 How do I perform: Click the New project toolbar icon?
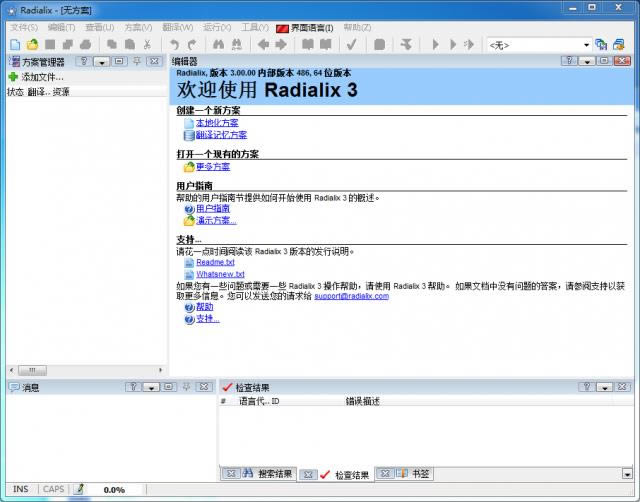click(15, 45)
